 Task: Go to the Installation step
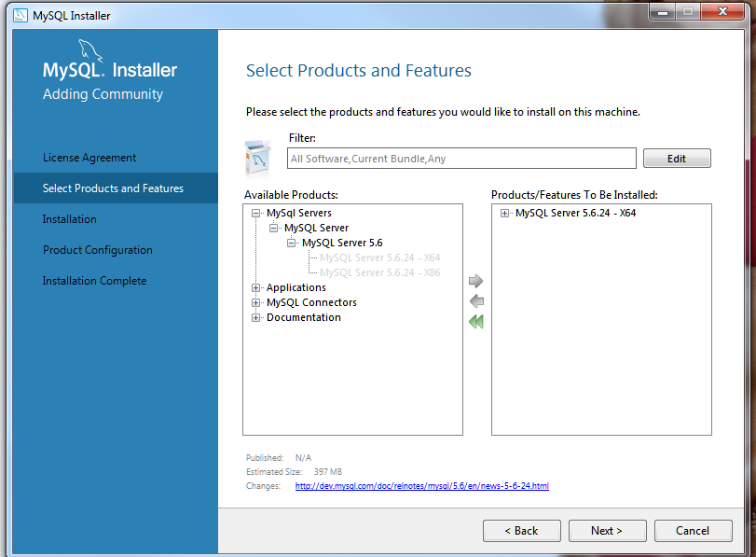pyautogui.click(x=69, y=219)
